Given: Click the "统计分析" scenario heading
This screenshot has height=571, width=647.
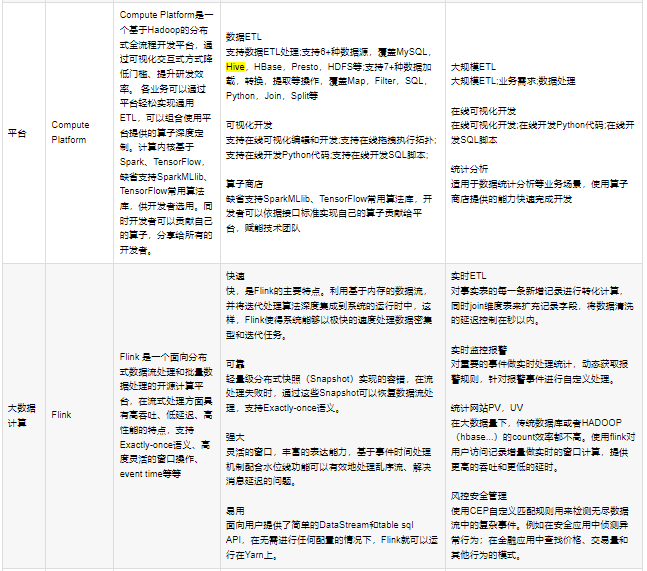Looking at the screenshot, I should pyautogui.click(x=469, y=169).
